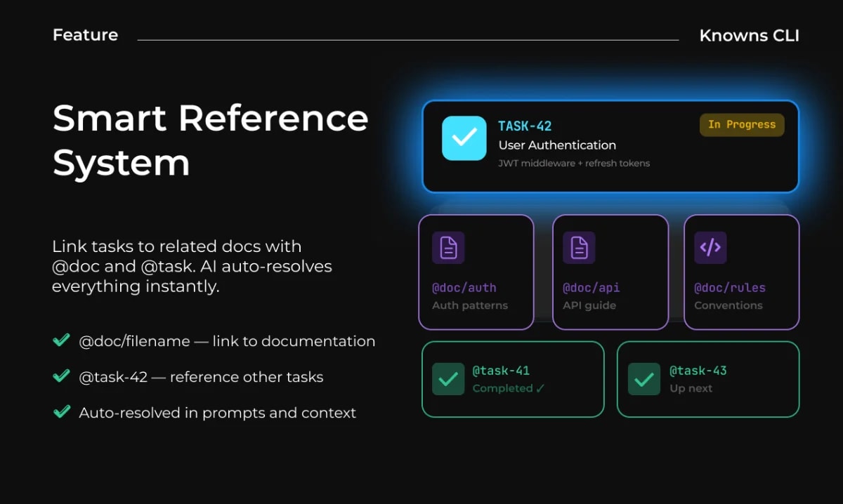This screenshot has width=843, height=504.
Task: Click the cyan checkmark icon on TASK-42
Action: coord(464,139)
